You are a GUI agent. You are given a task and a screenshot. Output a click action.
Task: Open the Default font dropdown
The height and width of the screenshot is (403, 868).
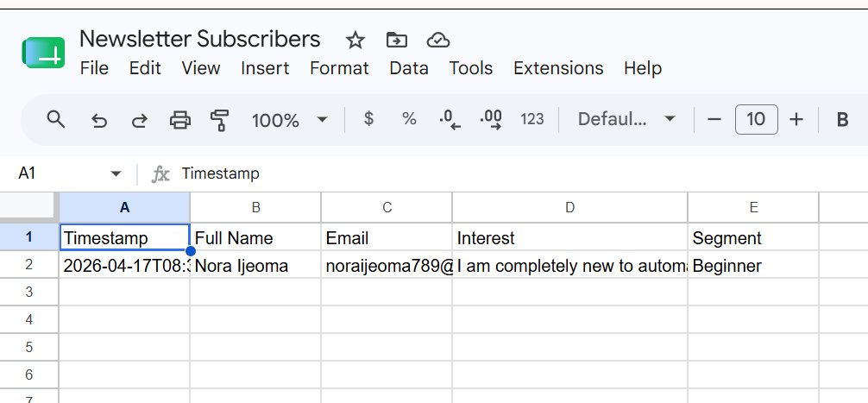[x=626, y=119]
